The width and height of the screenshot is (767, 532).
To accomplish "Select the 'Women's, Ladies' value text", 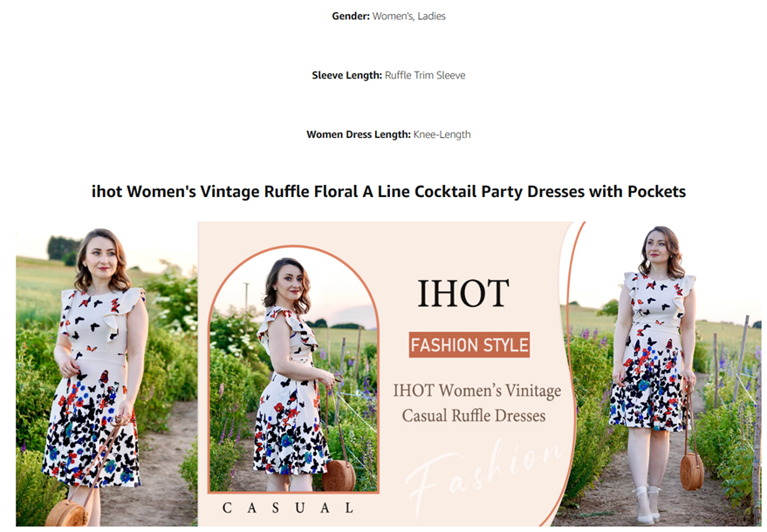I will [x=409, y=17].
